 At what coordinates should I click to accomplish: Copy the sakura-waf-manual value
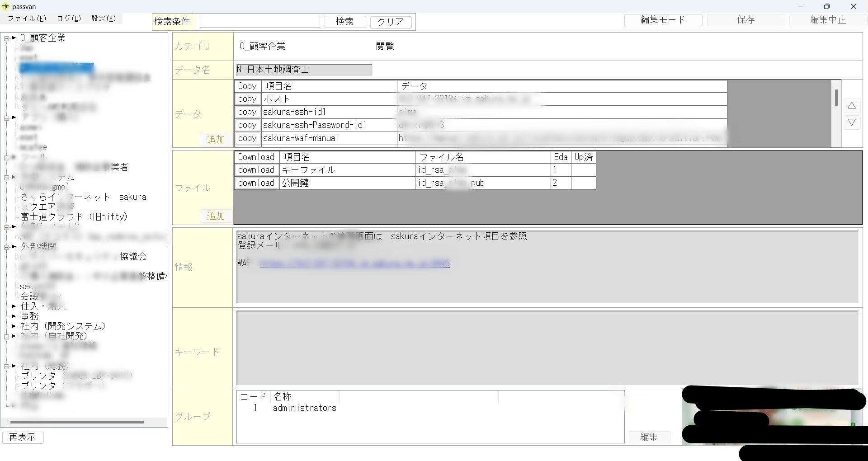pyautogui.click(x=247, y=138)
